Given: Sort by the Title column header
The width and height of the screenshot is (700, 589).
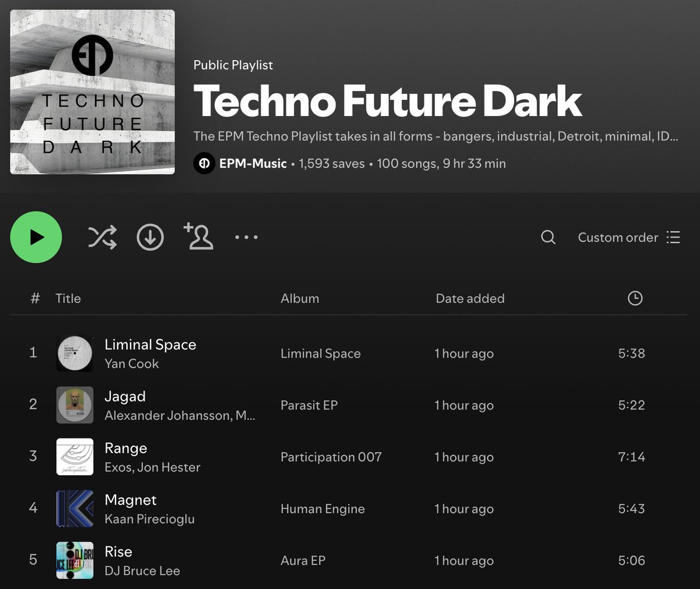Looking at the screenshot, I should pyautogui.click(x=68, y=299).
